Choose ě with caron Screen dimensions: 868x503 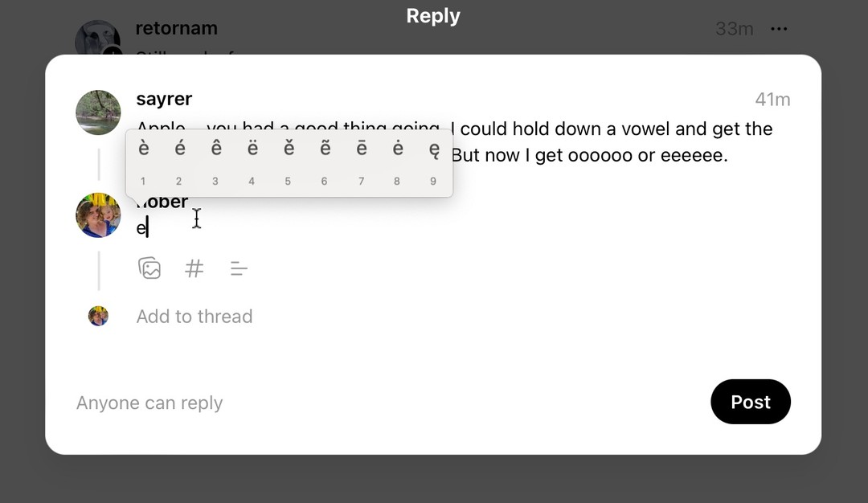(x=289, y=149)
